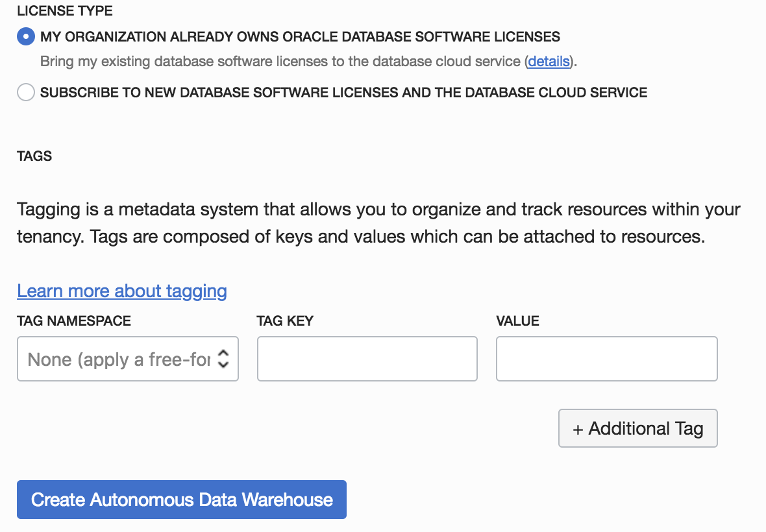Add a tag with '+ Additional Tag'
This screenshot has width=766, height=532.
637,428
